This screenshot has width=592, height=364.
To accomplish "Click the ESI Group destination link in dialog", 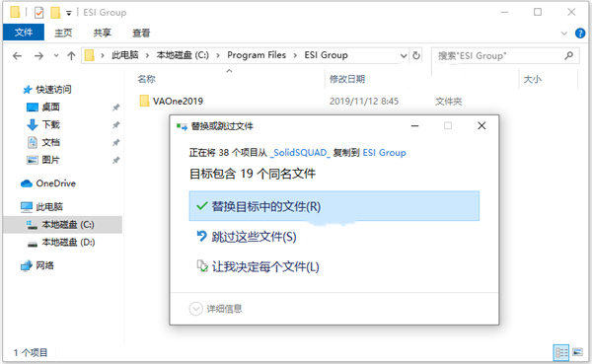I will 385,153.
